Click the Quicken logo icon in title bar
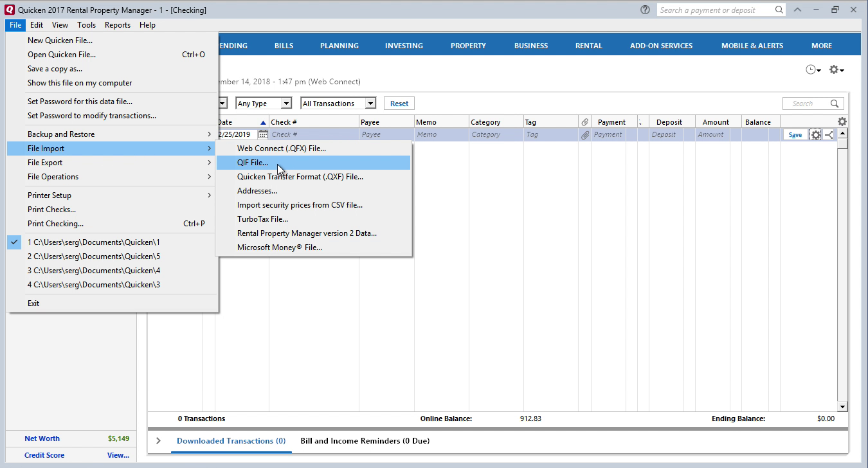The image size is (868, 468). pos(9,10)
